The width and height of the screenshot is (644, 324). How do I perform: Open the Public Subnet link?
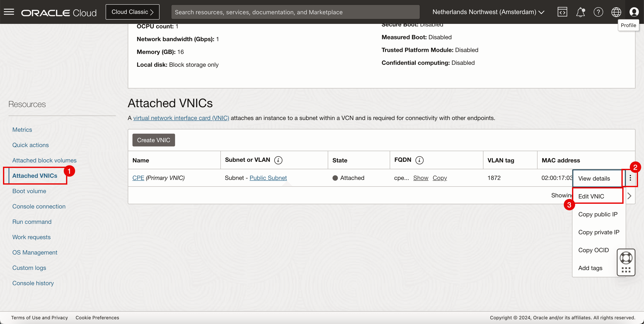pyautogui.click(x=268, y=178)
